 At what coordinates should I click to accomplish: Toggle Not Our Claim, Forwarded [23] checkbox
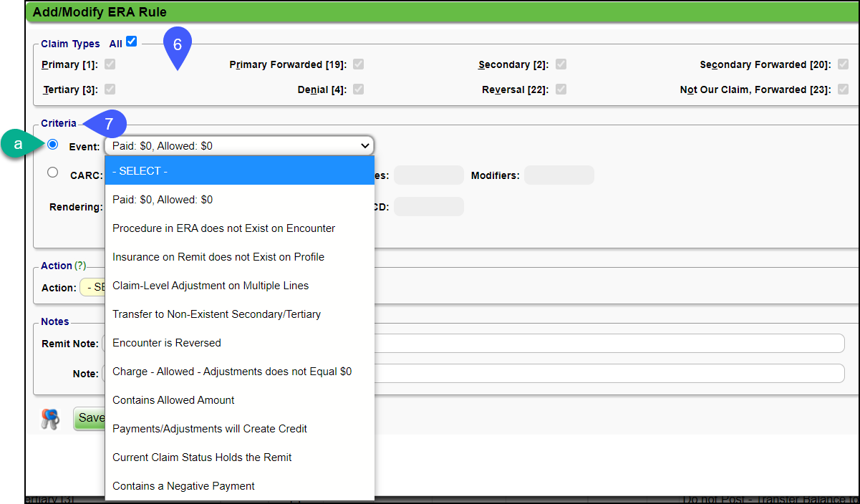(x=844, y=89)
